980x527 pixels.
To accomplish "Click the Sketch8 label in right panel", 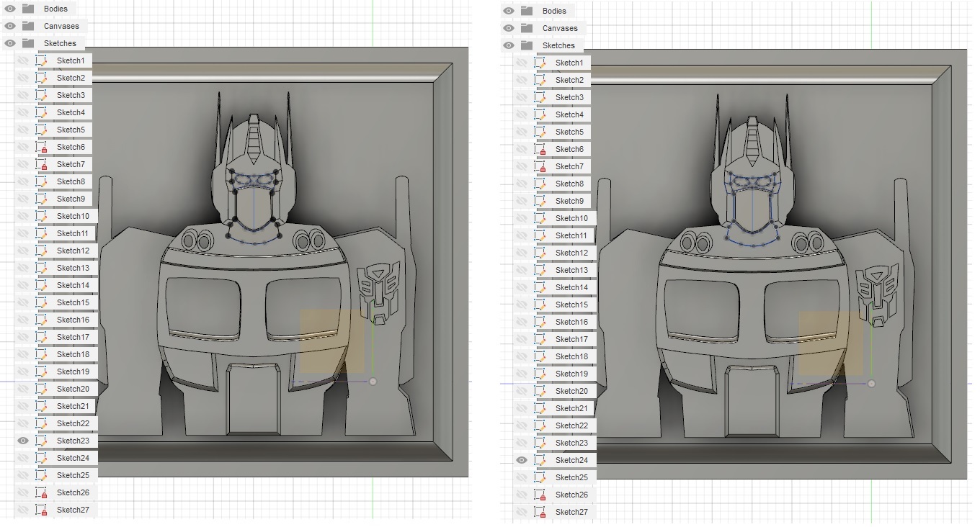I will point(569,184).
